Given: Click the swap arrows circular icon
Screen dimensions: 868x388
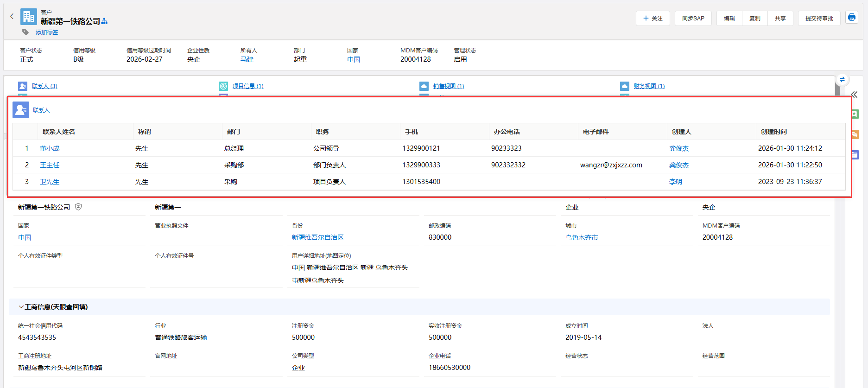Looking at the screenshot, I should (842, 80).
